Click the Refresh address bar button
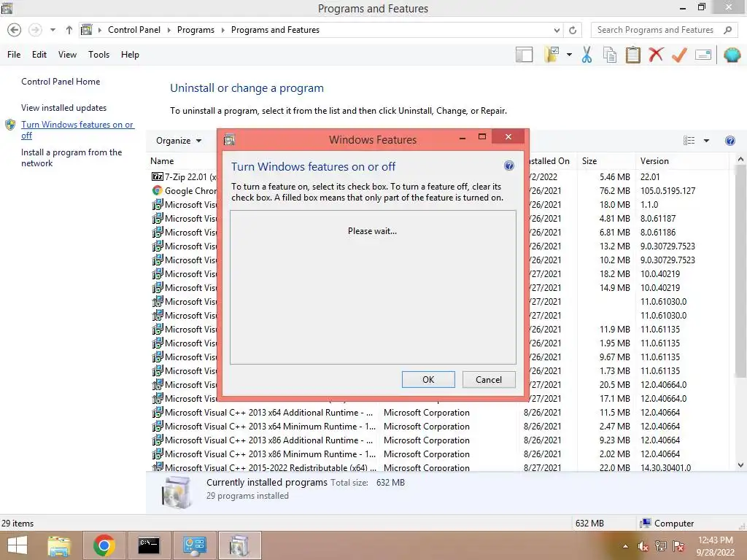 point(573,30)
